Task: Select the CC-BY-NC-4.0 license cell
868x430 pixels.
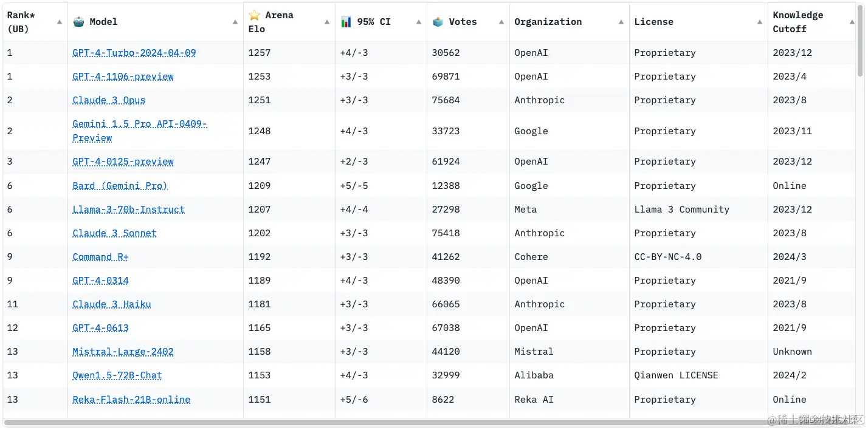Action: coord(668,257)
